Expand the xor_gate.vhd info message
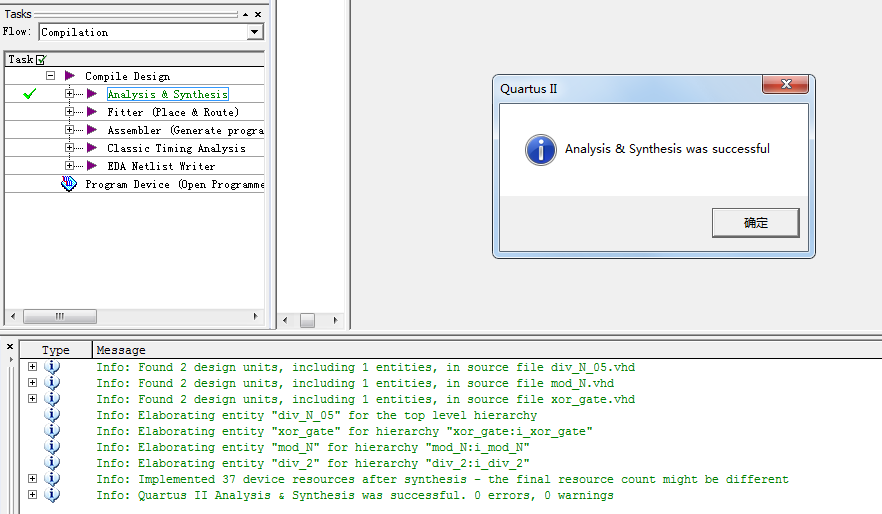The image size is (882, 514). [33, 399]
